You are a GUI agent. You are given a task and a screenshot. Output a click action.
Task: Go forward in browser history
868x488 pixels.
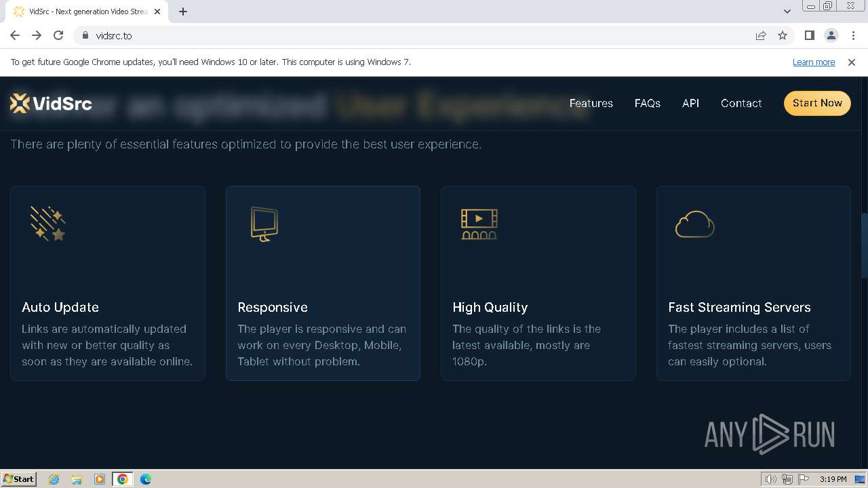tap(37, 35)
